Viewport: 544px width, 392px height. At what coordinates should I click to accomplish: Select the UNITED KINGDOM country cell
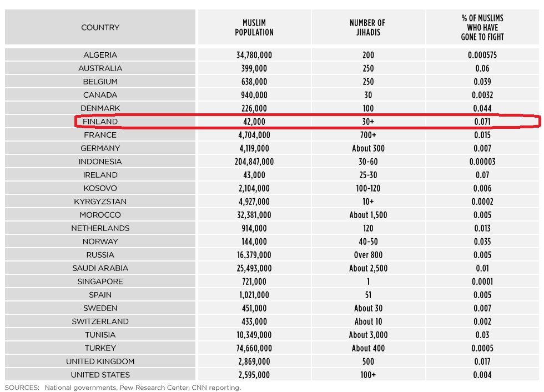tap(100, 361)
